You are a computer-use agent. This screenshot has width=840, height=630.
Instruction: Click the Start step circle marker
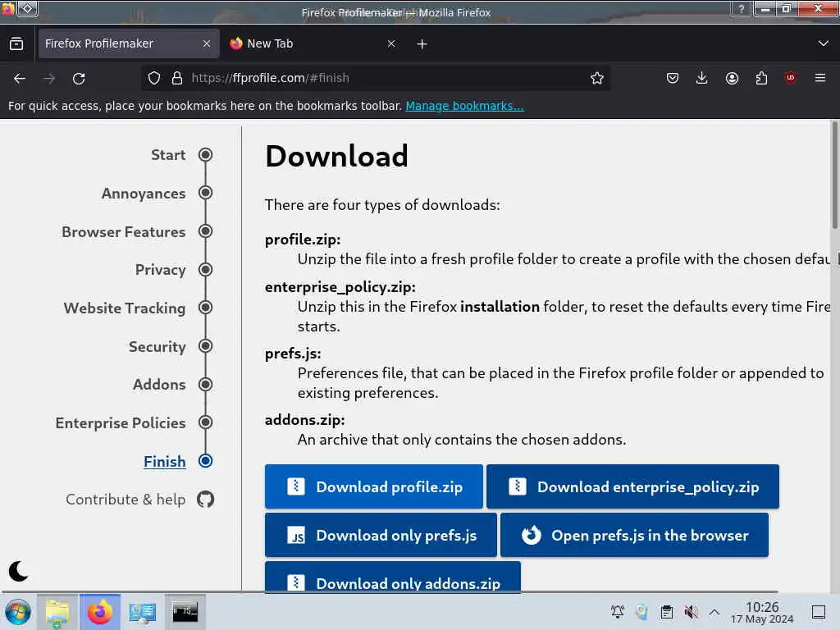[205, 155]
